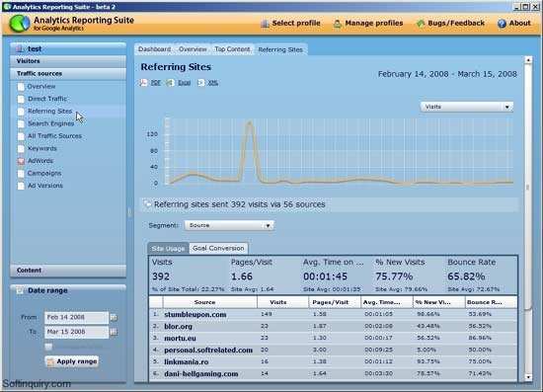This screenshot has width=543, height=392.
Task: Expand the Content section
Action: (x=68, y=271)
